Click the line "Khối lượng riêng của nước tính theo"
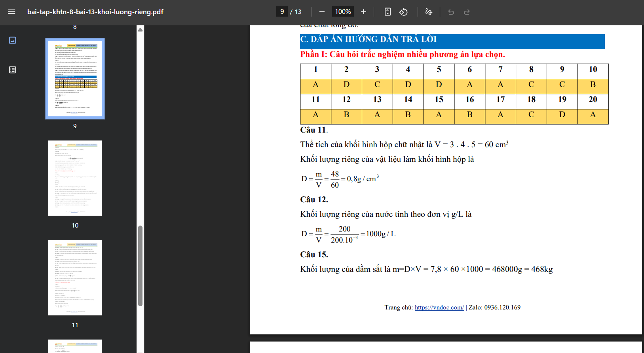This screenshot has width=644, height=353. [x=386, y=214]
